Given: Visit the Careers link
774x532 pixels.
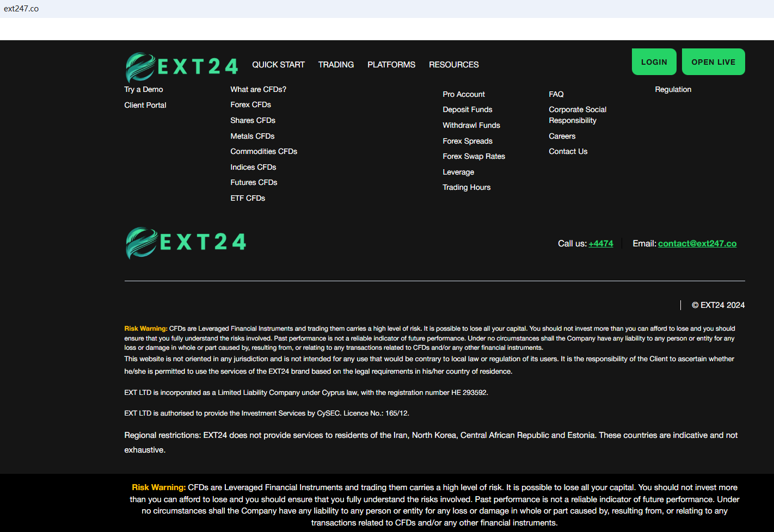Looking at the screenshot, I should pos(562,136).
